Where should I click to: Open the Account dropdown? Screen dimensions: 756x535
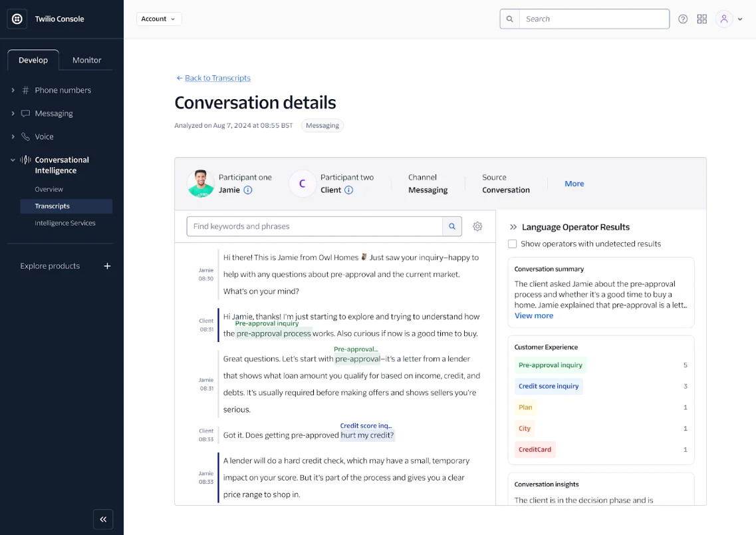159,19
